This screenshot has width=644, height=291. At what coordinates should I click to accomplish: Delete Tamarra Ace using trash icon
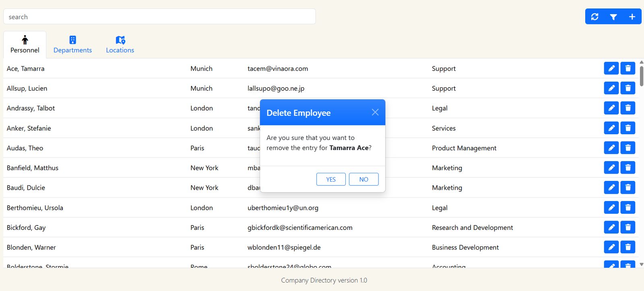tap(628, 68)
